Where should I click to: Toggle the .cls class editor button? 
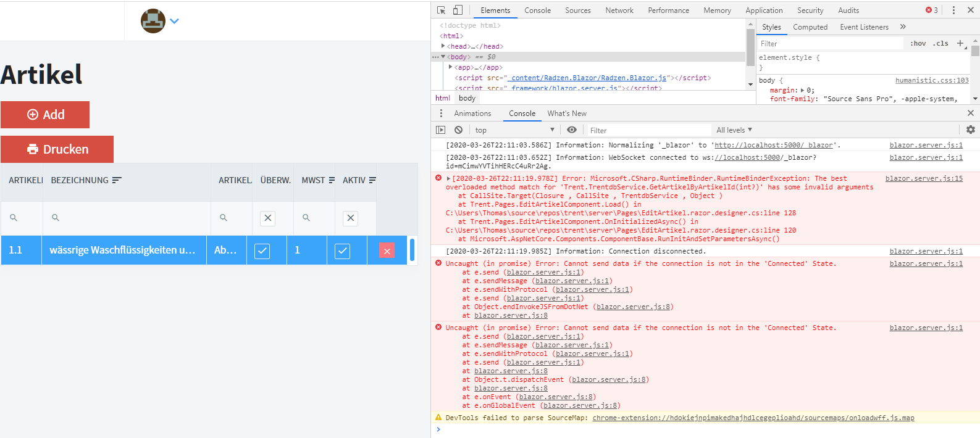point(940,43)
